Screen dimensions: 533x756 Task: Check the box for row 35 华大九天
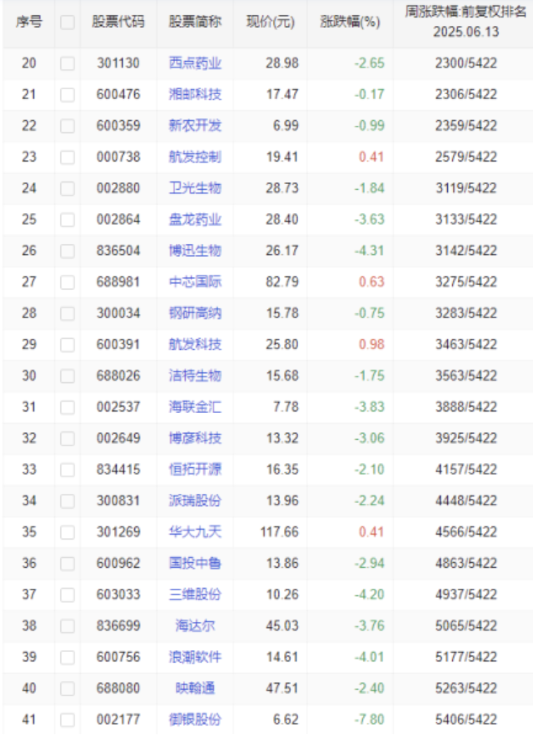point(68,533)
